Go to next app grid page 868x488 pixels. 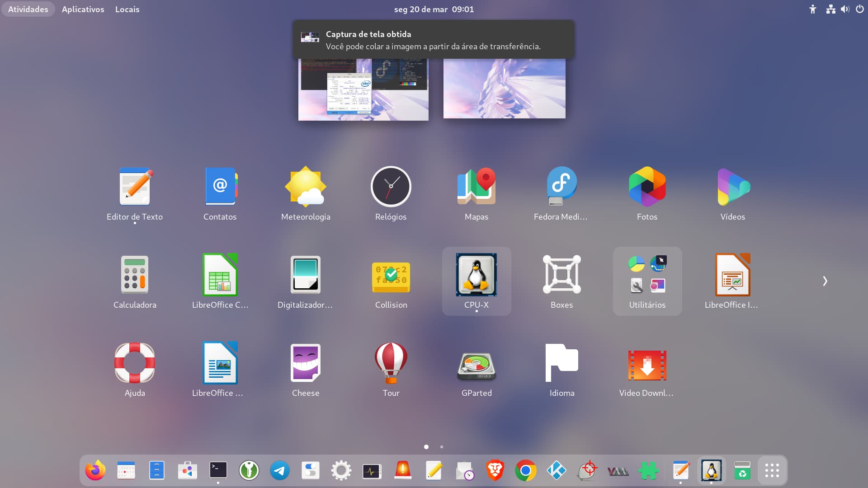coord(825,281)
